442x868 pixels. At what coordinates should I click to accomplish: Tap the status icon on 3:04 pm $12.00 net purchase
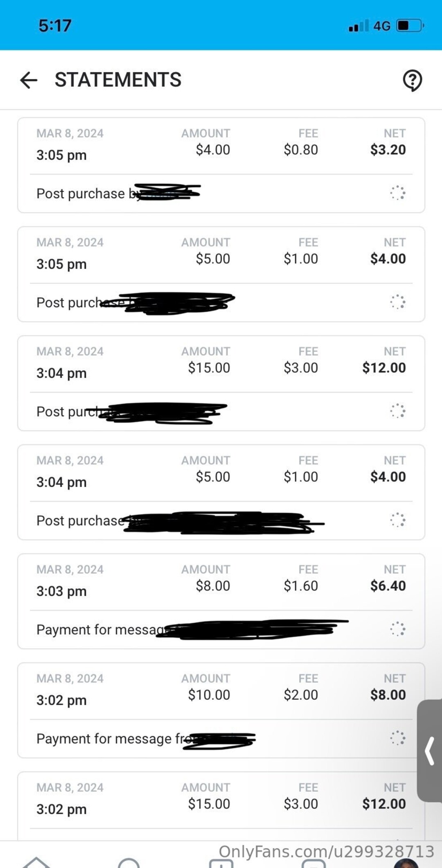coord(397,411)
